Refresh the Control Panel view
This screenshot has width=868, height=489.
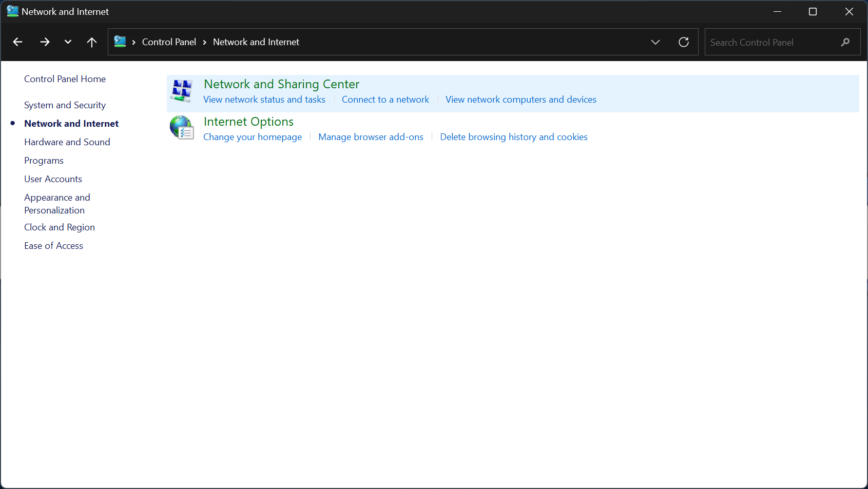tap(684, 42)
